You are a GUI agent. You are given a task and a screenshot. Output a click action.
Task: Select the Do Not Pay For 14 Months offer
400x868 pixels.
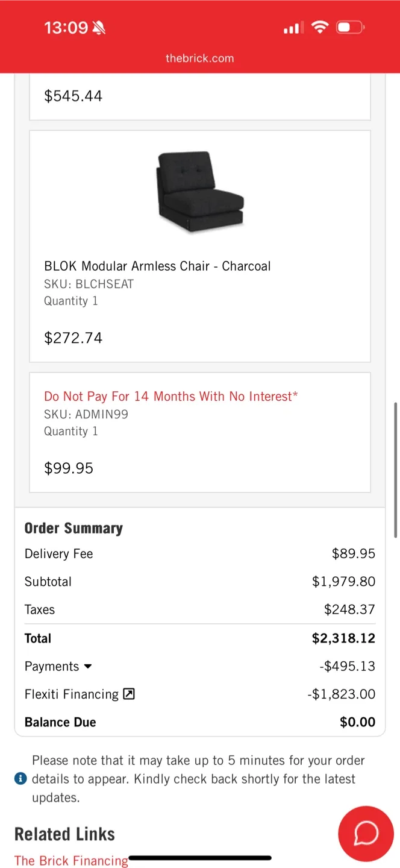171,396
